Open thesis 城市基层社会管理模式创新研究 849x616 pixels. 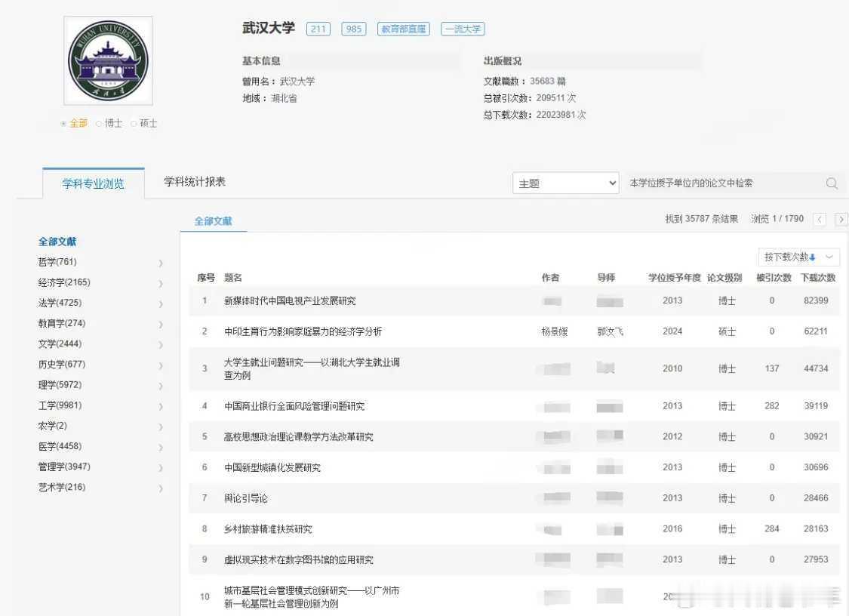[312, 597]
